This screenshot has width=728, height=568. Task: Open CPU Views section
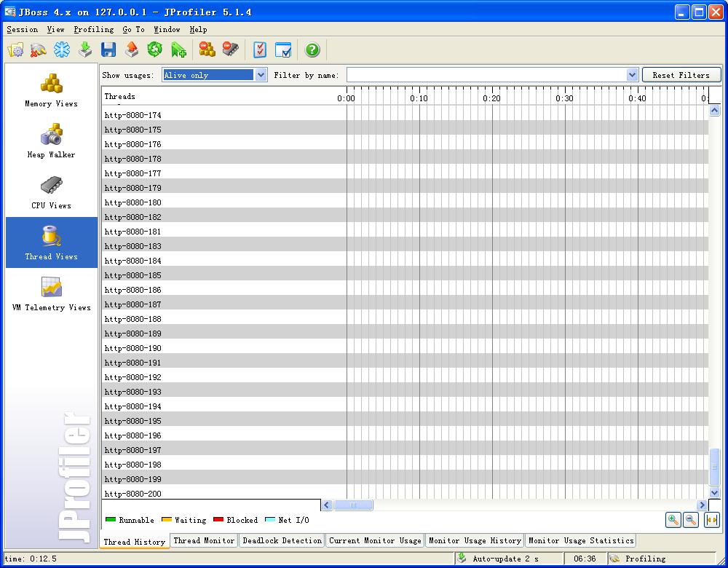pos(52,192)
